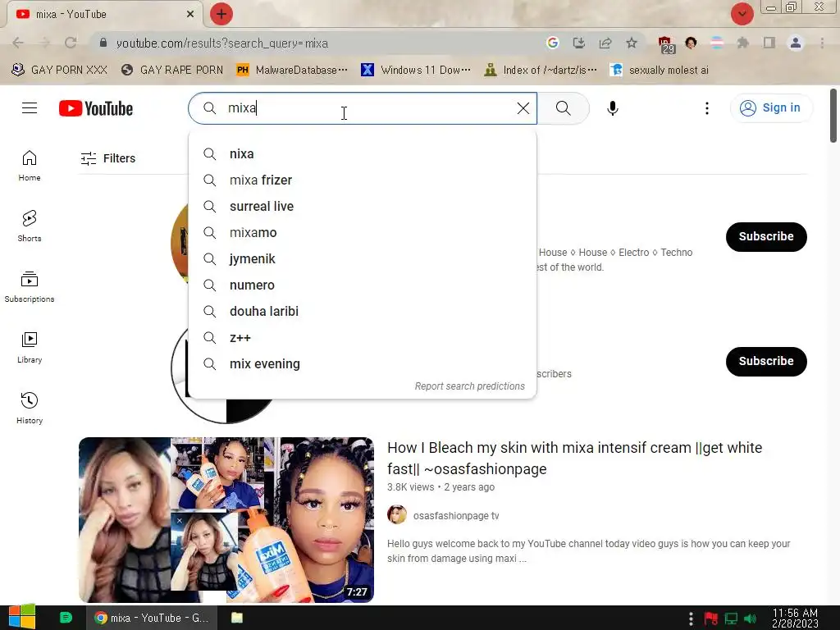Open the extension with badge 29
This screenshot has height=630, width=840.
[666, 44]
